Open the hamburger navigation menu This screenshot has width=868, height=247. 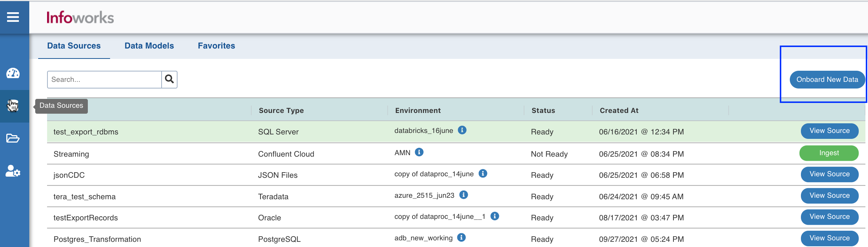[13, 17]
